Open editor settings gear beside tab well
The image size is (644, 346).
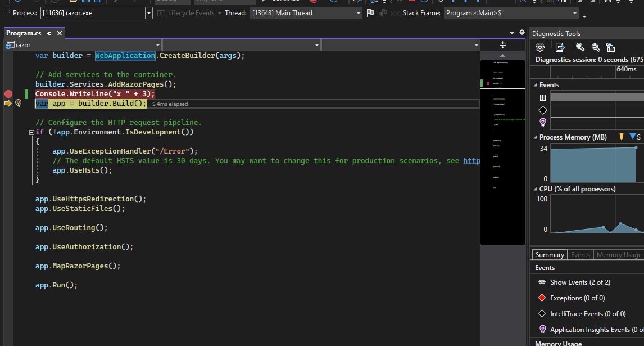pos(521,32)
